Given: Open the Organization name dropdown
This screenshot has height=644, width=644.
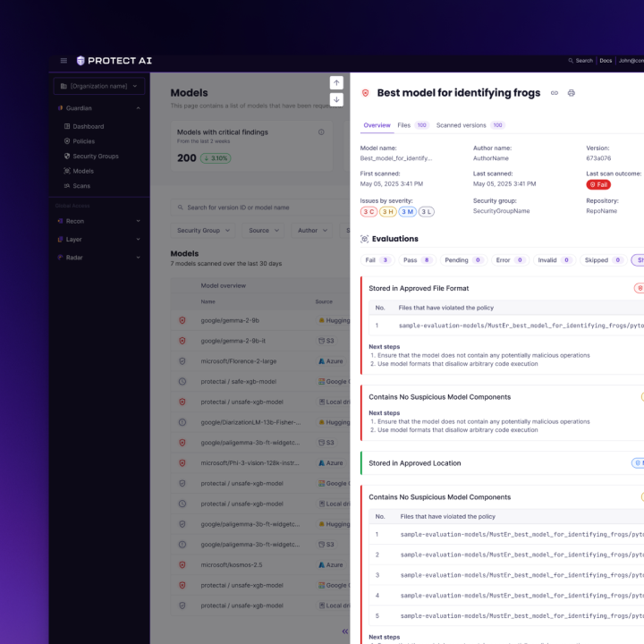Looking at the screenshot, I should pos(99,86).
